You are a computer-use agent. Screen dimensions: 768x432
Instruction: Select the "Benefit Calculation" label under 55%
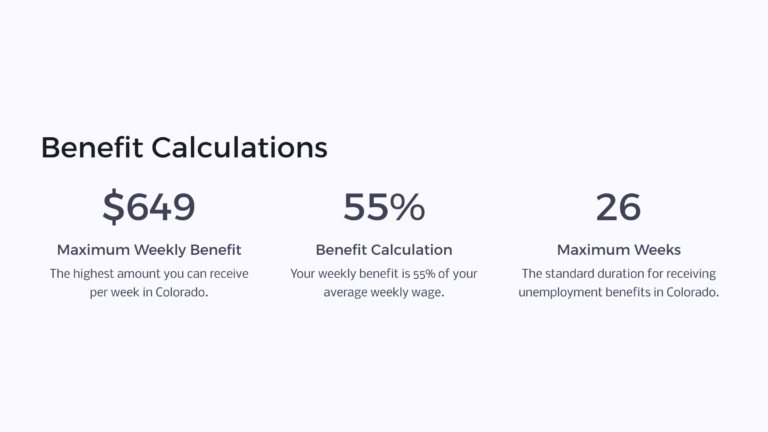click(384, 250)
